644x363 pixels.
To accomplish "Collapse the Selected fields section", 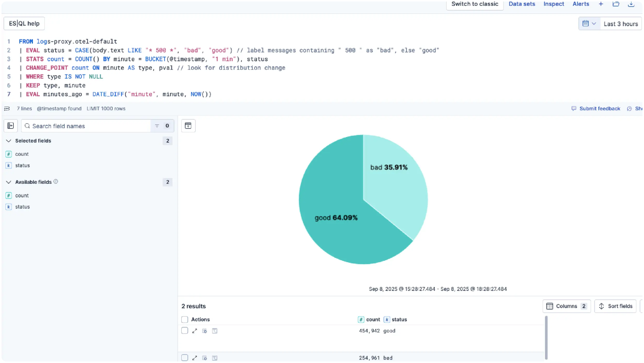I will pos(9,141).
